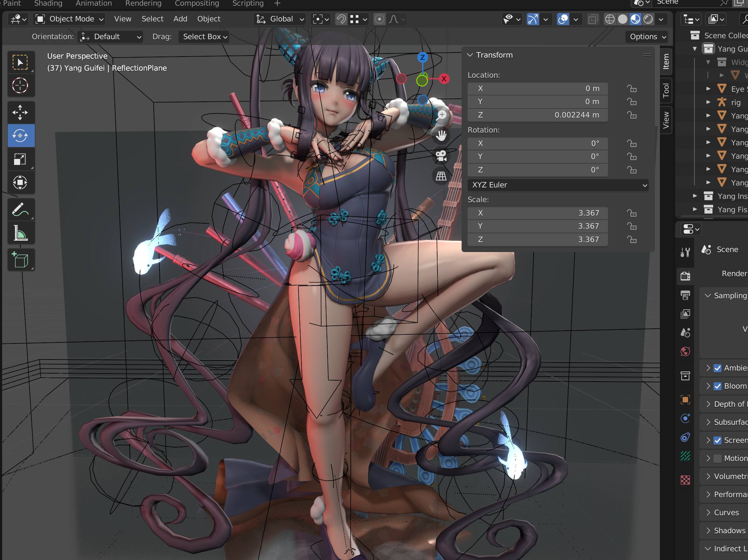Activate the 3D Cursor tool

[x=20, y=85]
